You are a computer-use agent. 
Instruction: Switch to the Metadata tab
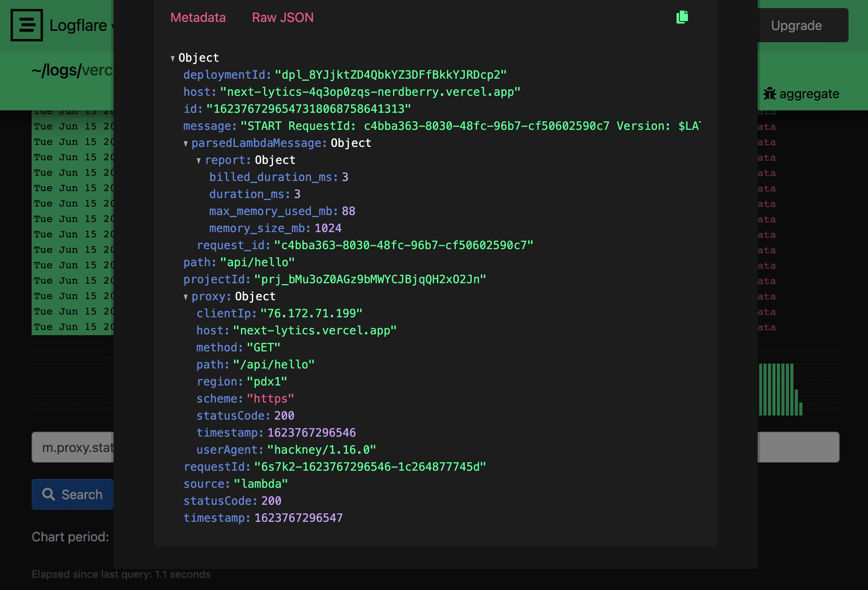(198, 17)
